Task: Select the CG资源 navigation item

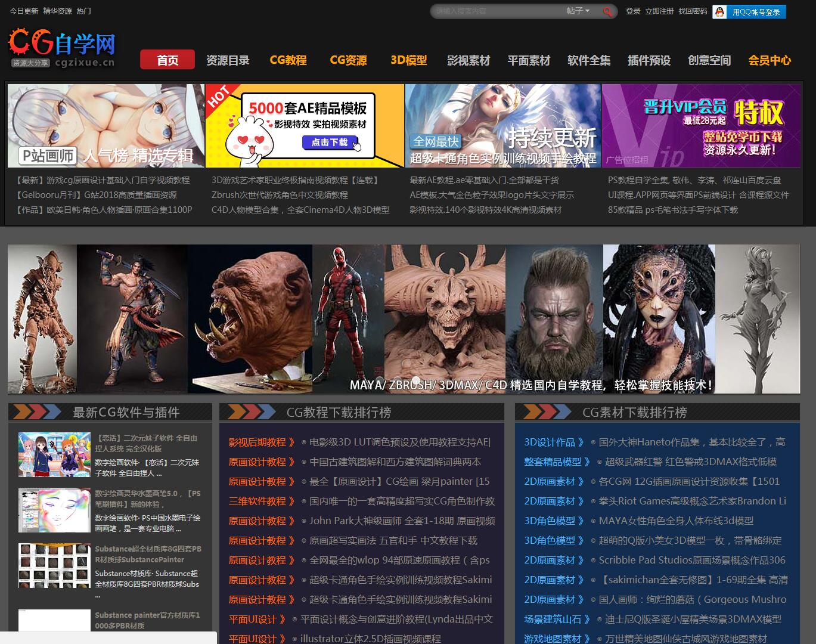Action: click(x=348, y=60)
